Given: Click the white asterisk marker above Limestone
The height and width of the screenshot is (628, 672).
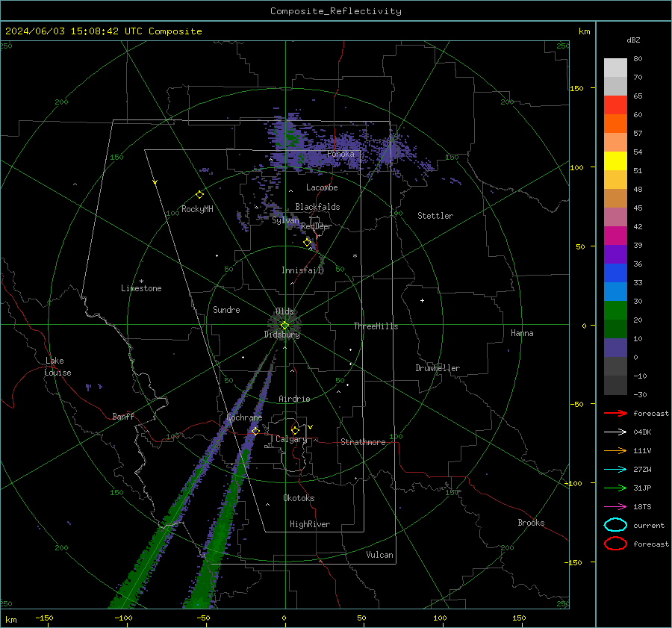Looking at the screenshot, I should pos(141,282).
